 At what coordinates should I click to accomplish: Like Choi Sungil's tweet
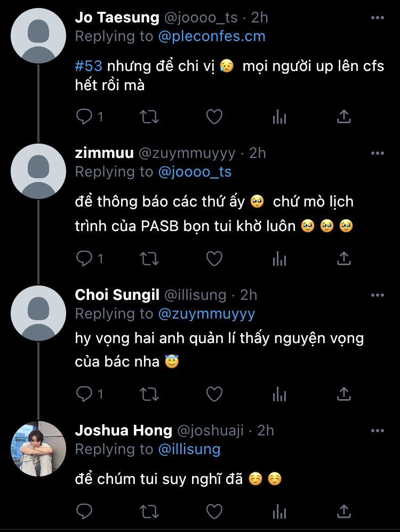pos(214,394)
